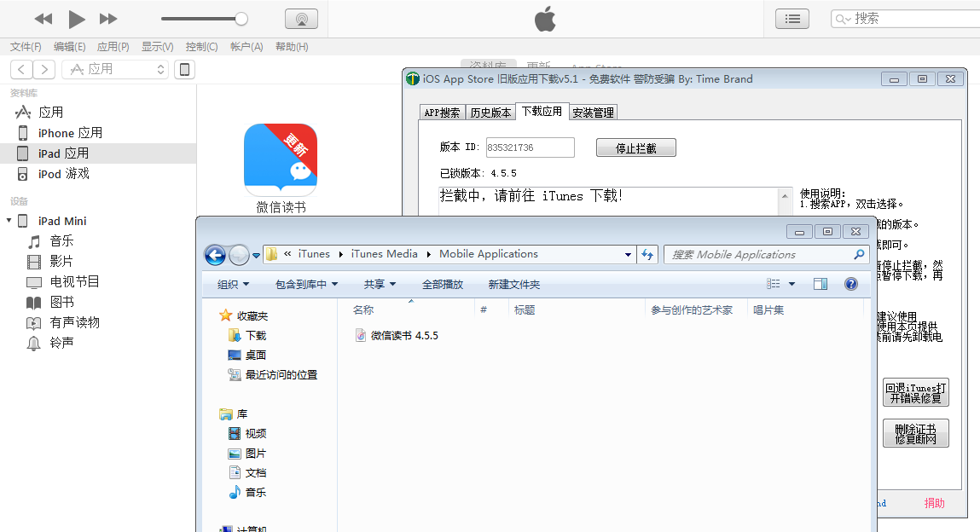Click the device button in iTunes toolbar
Screen dimensions: 980x532
[184, 69]
